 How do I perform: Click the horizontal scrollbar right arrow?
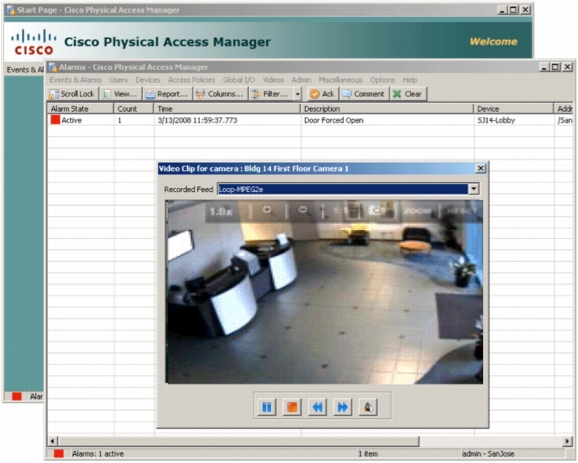(568, 441)
